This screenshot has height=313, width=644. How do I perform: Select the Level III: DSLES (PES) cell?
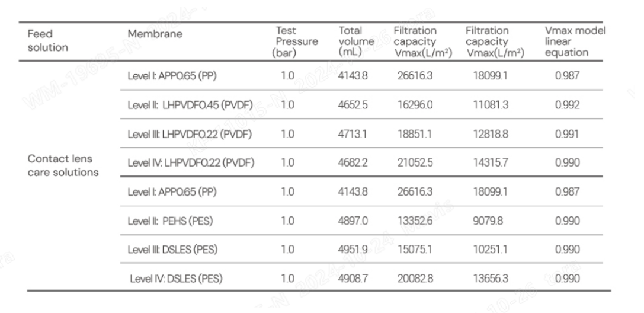click(172, 250)
